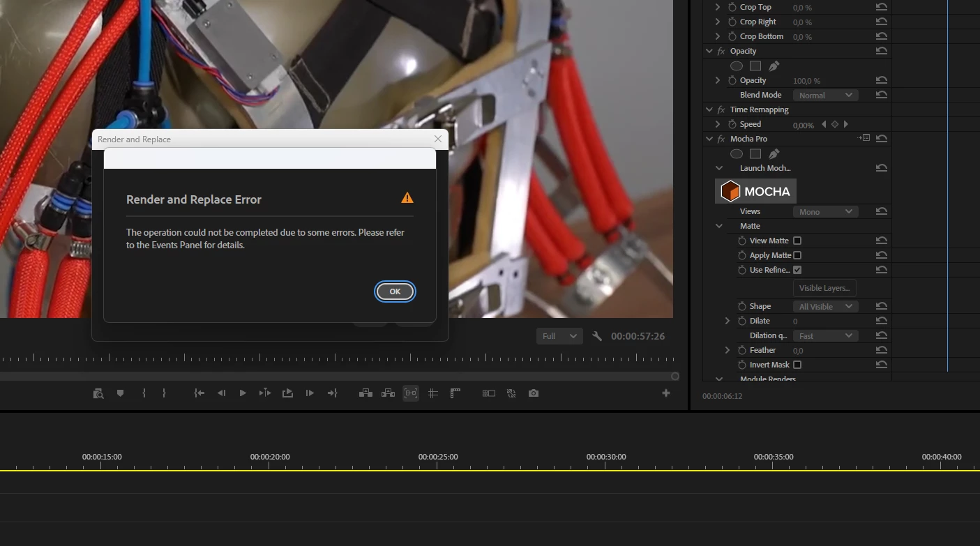Image resolution: width=980 pixels, height=546 pixels.
Task: Open the monitor settings wrench icon
Action: 597,336
